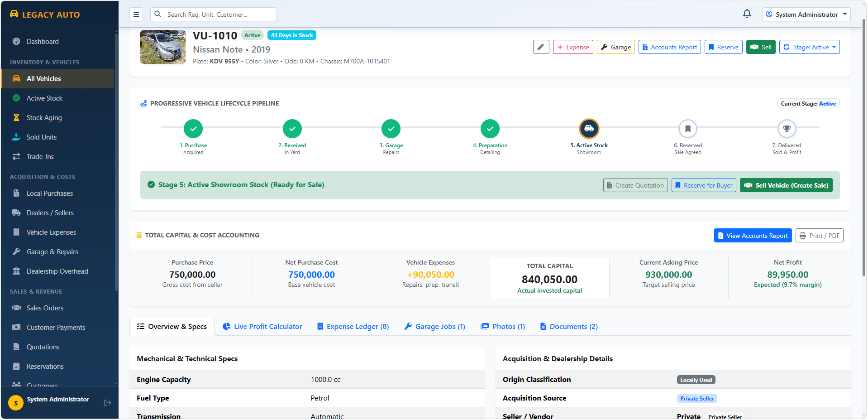Click the red Expense button
The height and width of the screenshot is (420, 868).
[573, 47]
